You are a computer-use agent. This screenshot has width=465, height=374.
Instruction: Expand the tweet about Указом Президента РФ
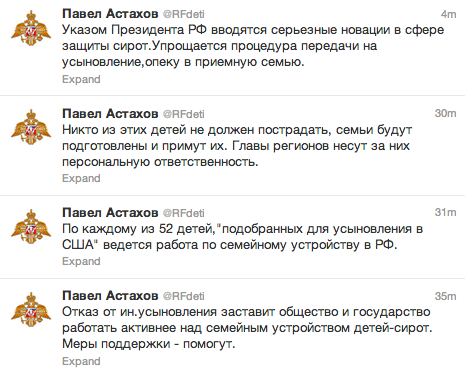click(81, 79)
